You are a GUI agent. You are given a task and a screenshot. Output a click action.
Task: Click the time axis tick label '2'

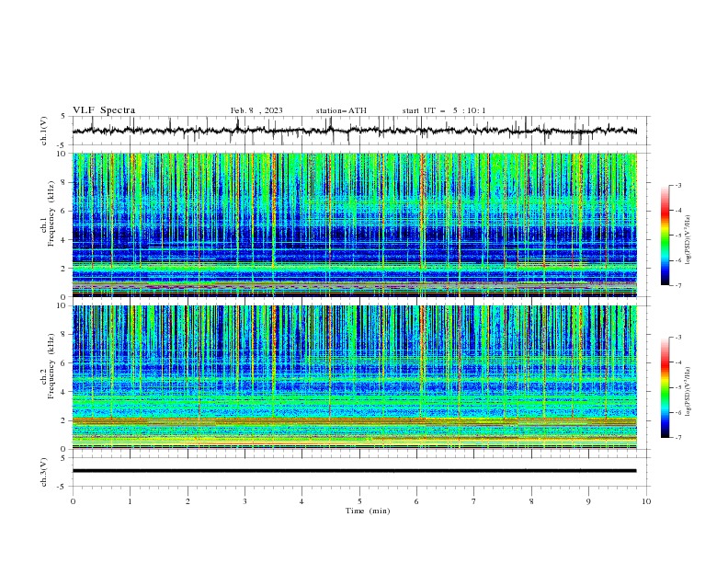click(x=188, y=501)
